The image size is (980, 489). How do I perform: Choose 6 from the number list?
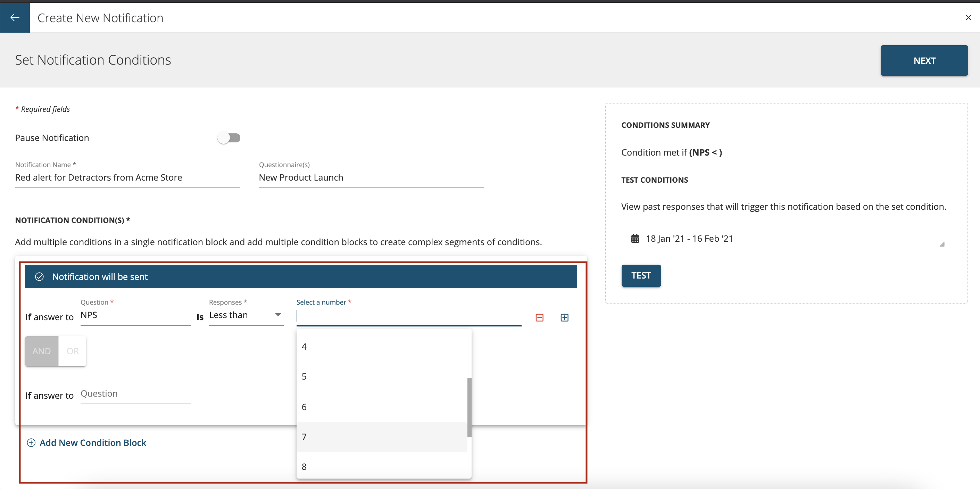tap(382, 407)
